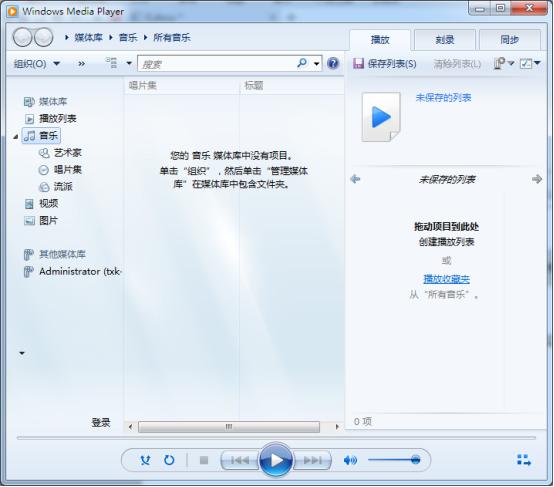The height and width of the screenshot is (487, 554).
Task: Start playback with the large Play button
Action: coord(276,460)
